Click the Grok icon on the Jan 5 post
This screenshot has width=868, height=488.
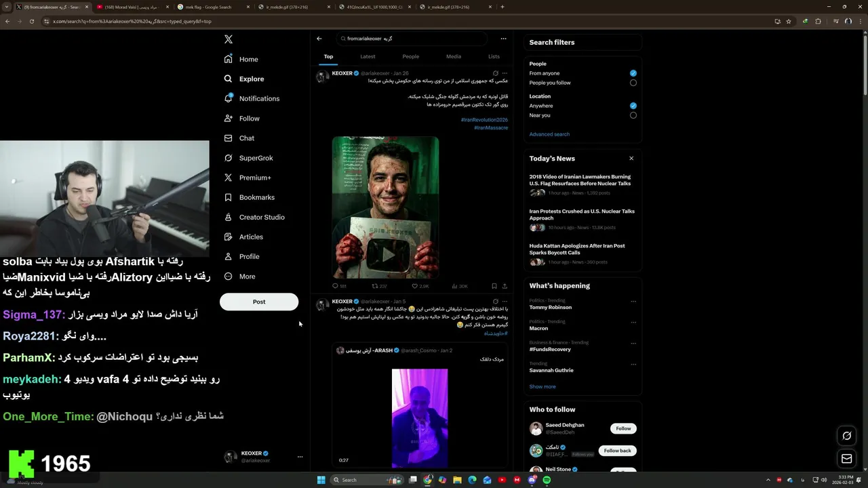(495, 301)
